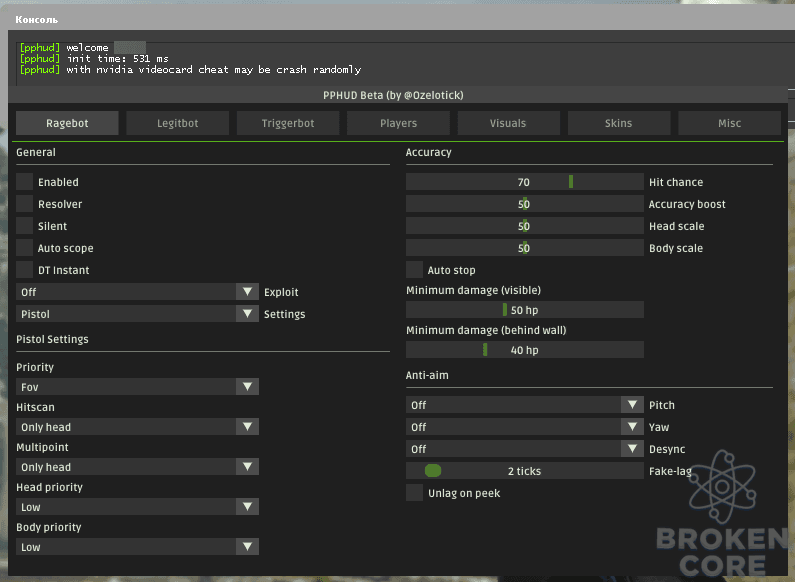Click the Accuracy boost slider

click(525, 204)
